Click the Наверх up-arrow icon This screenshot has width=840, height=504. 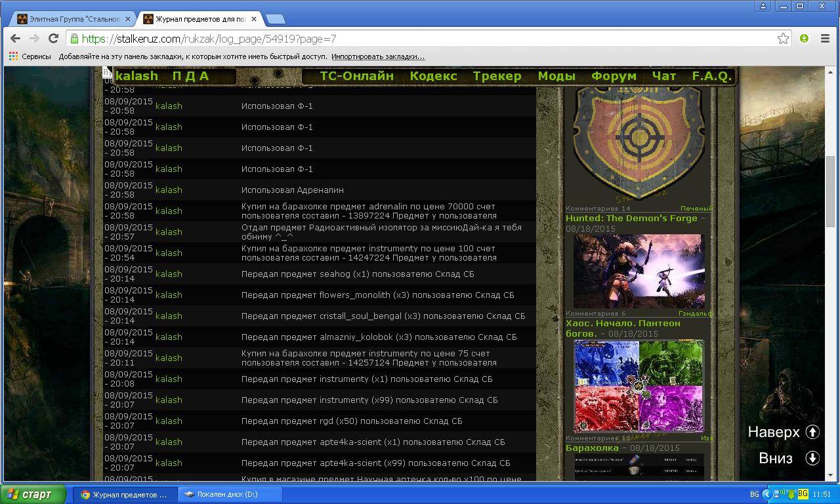point(812,432)
